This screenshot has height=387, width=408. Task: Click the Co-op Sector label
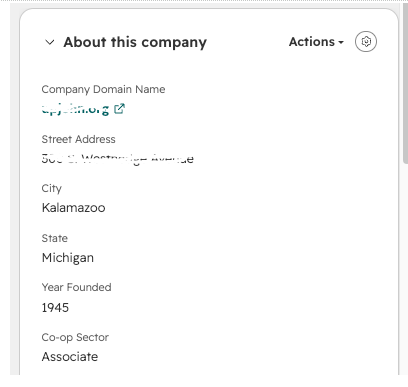(x=75, y=337)
